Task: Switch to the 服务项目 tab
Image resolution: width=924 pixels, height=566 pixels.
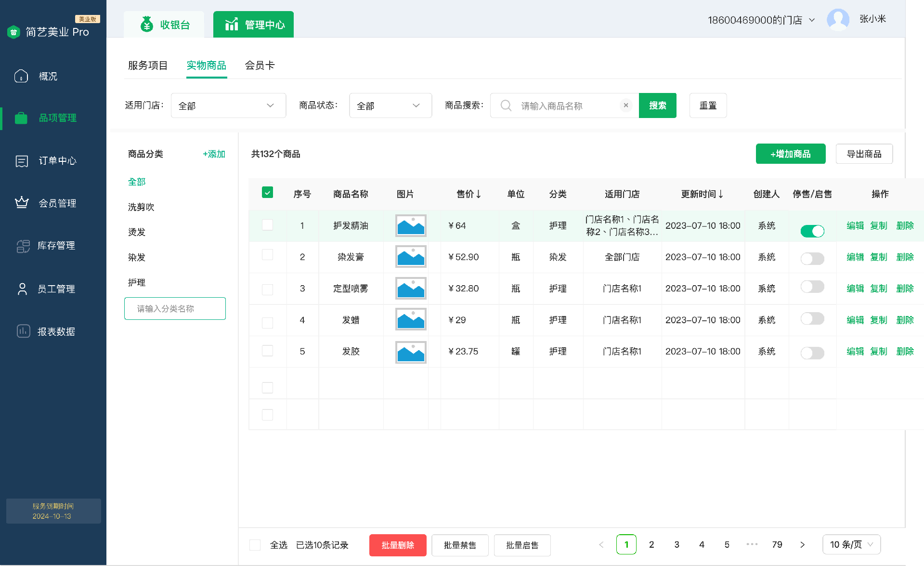Action: tap(147, 66)
